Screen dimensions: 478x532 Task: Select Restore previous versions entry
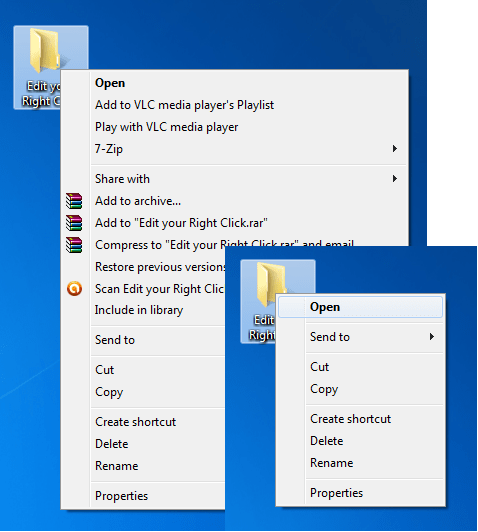coord(160,267)
